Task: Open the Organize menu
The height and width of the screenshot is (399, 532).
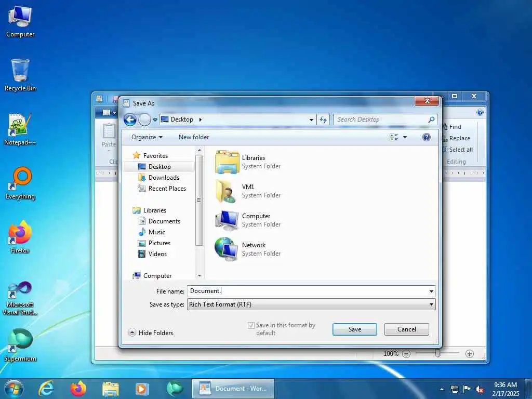Action: point(147,137)
